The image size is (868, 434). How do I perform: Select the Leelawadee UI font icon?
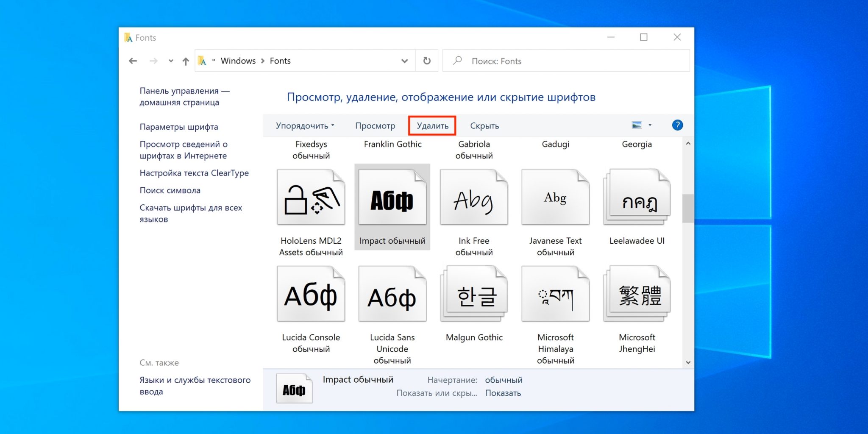(x=637, y=198)
